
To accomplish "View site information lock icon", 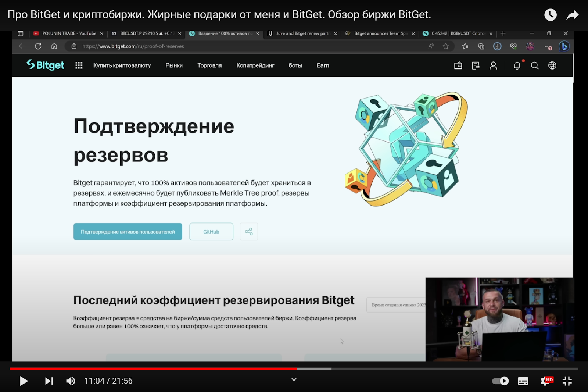I will [74, 46].
